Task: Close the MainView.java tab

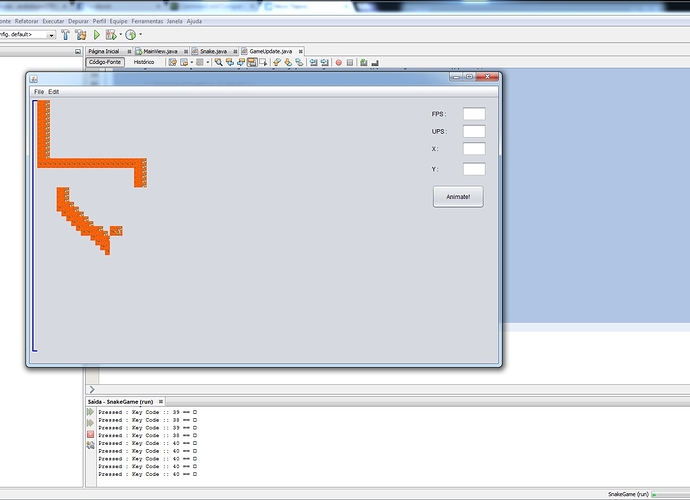Action: [x=186, y=51]
